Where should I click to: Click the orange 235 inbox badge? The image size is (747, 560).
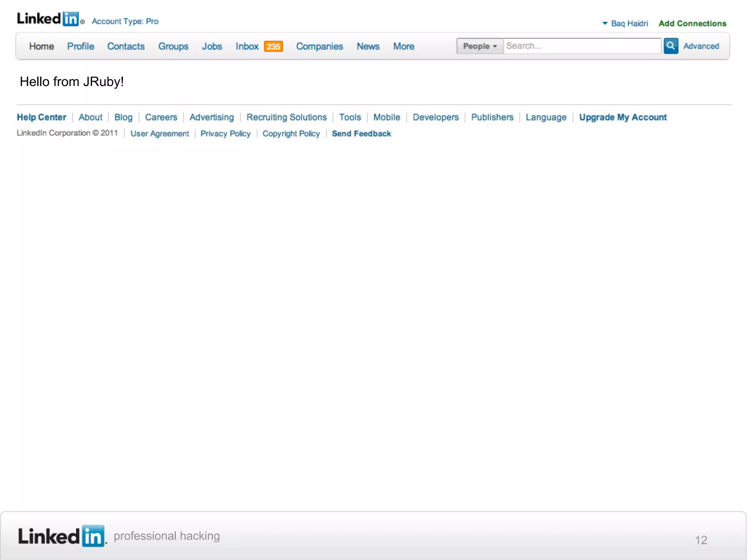pyautogui.click(x=273, y=47)
